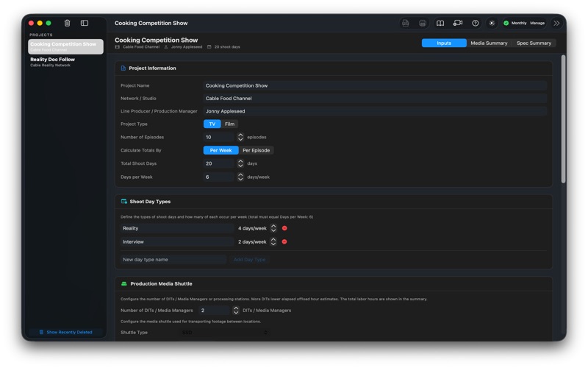Expand the toolbar overflow double-chevron
Image resolution: width=588 pixels, height=368 pixels.
(556, 23)
